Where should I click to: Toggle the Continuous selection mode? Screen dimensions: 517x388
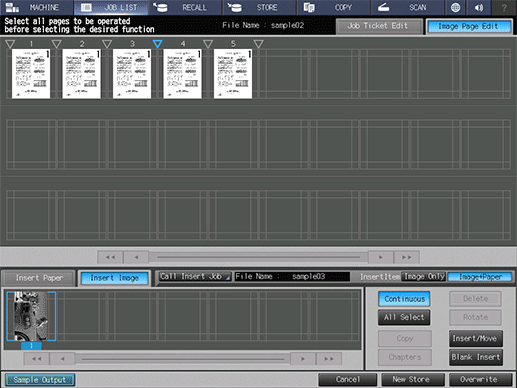[x=404, y=299]
